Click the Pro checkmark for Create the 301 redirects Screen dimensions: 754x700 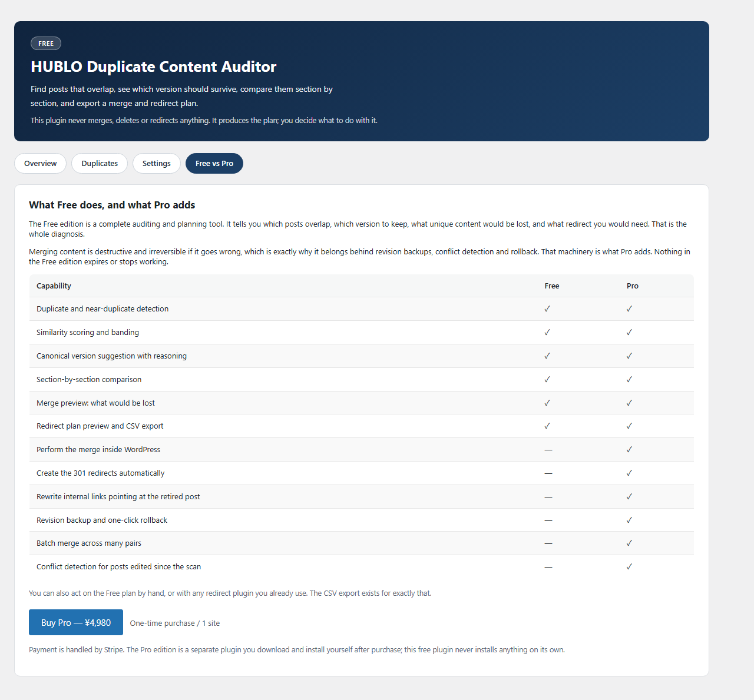point(629,473)
